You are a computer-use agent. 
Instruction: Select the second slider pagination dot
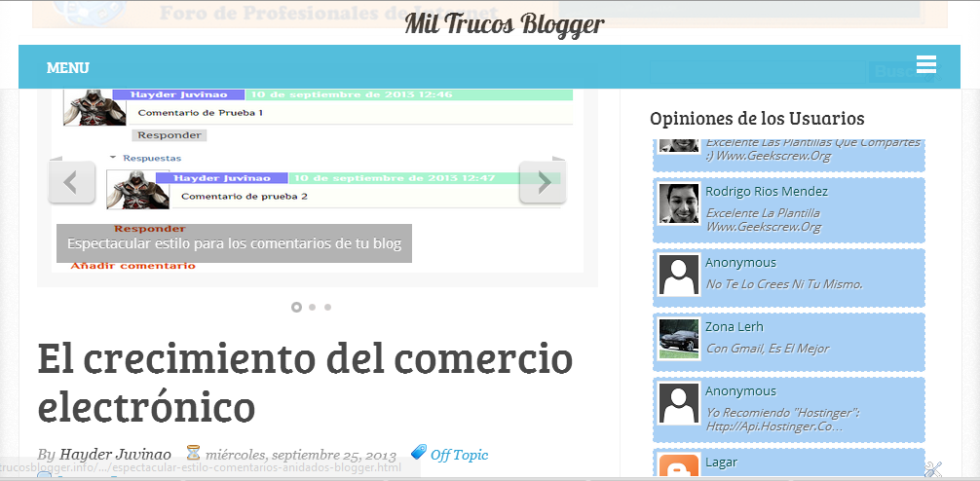(x=312, y=307)
